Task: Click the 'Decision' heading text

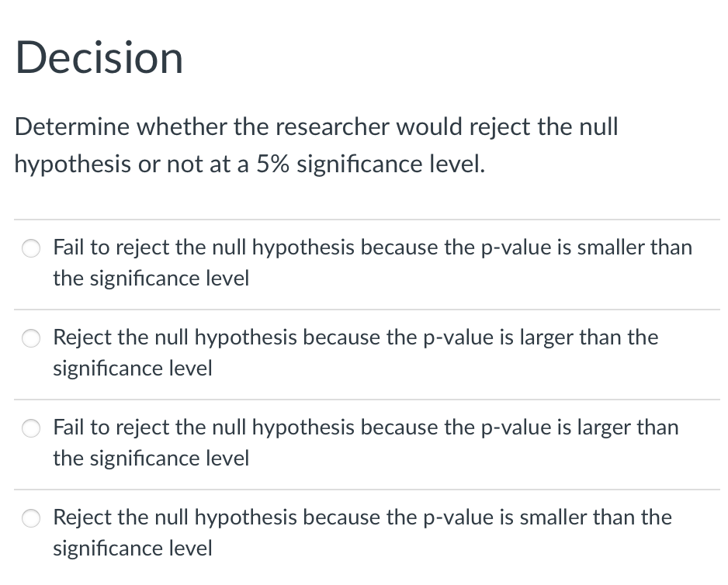Action: (x=99, y=57)
